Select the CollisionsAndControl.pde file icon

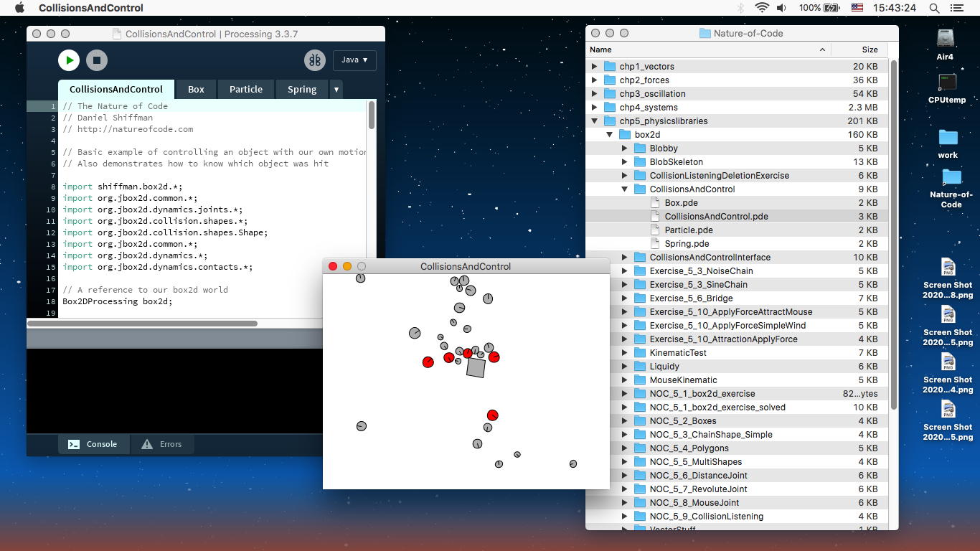(x=654, y=217)
